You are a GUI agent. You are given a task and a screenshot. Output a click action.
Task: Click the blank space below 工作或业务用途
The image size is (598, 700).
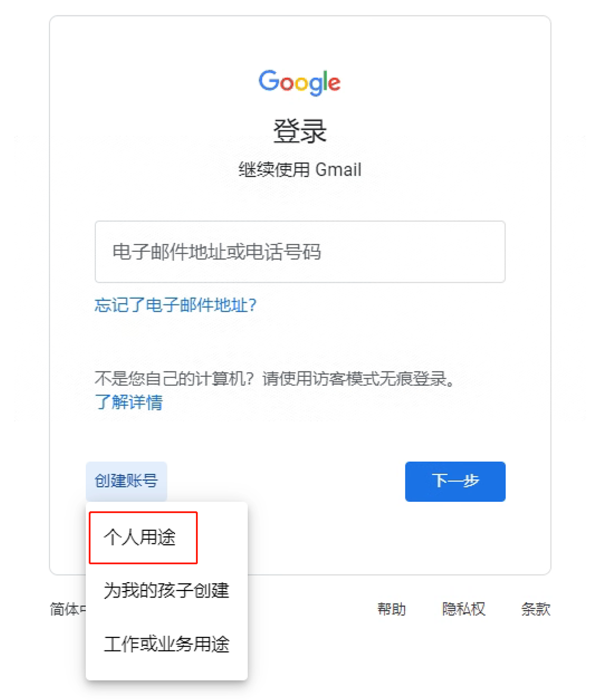(166, 674)
